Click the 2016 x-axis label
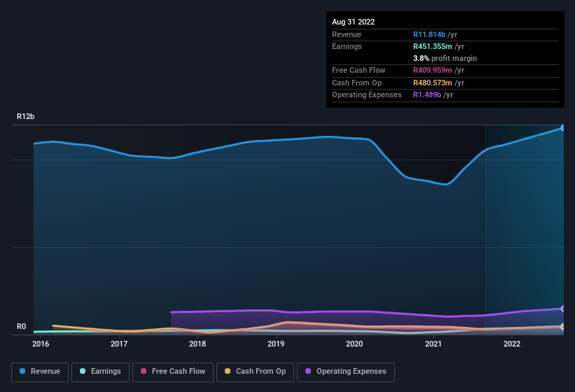 click(41, 344)
